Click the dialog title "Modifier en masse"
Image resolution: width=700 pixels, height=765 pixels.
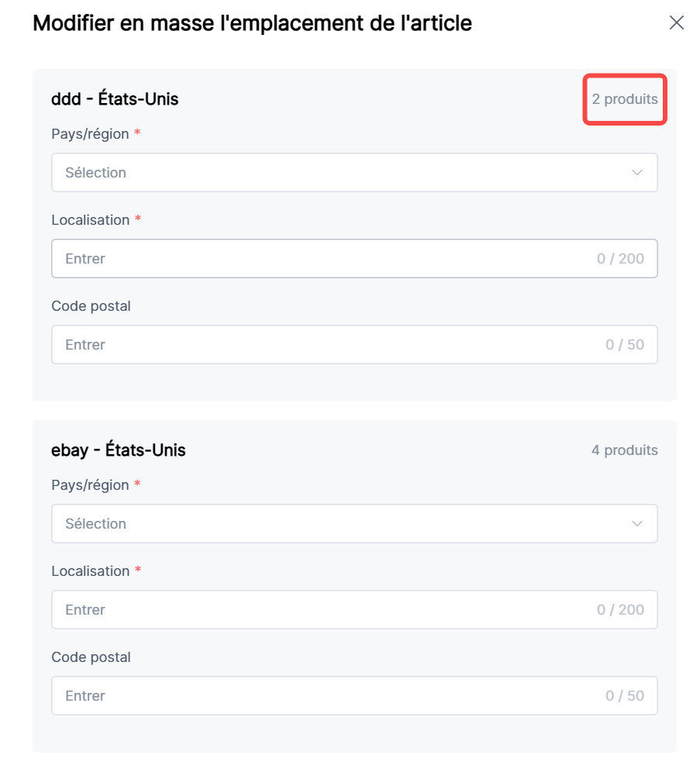coord(252,23)
